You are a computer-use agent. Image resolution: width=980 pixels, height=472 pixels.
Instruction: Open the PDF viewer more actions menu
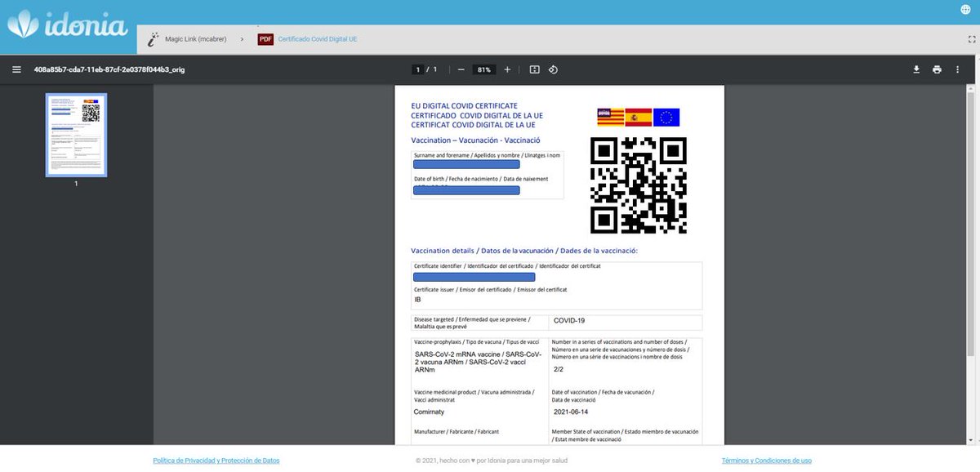(x=958, y=69)
